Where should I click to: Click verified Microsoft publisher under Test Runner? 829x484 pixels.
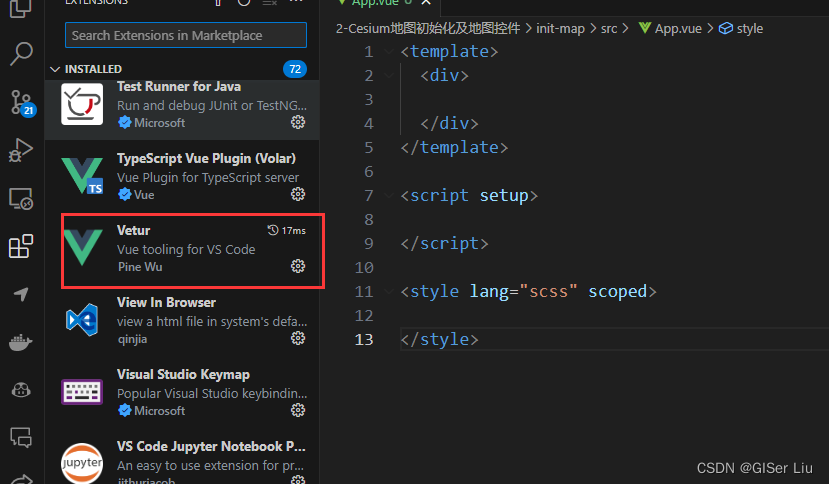coord(152,123)
